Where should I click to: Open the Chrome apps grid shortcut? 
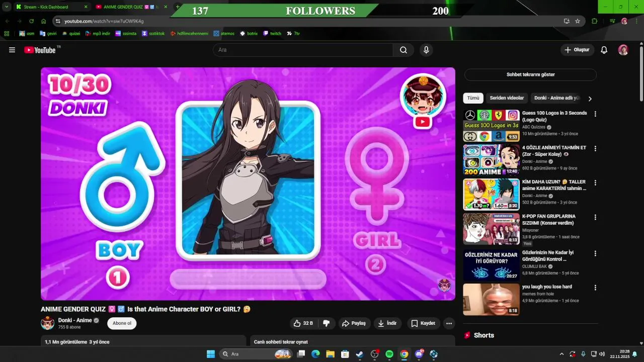click(7, 33)
